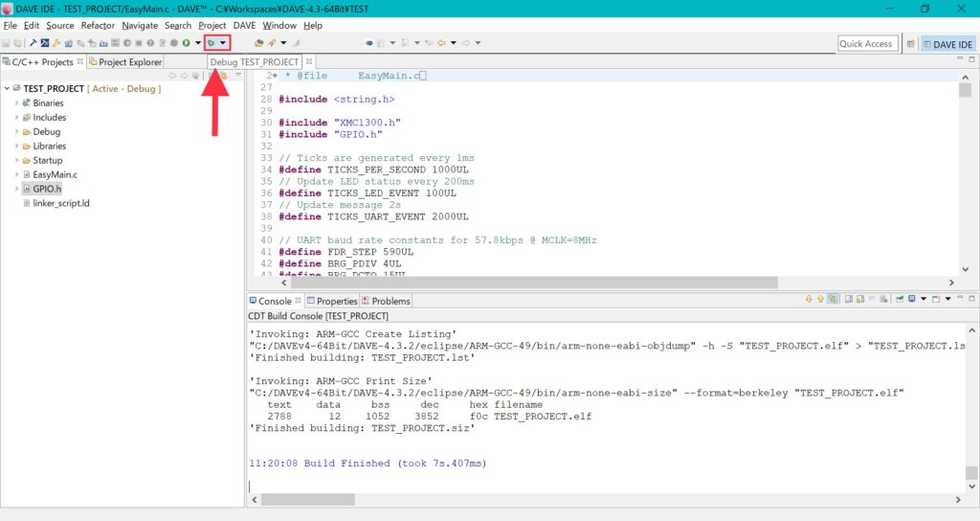Screen dimensions: 980x521
Task: Open the DAVE menu
Action: [x=244, y=26]
